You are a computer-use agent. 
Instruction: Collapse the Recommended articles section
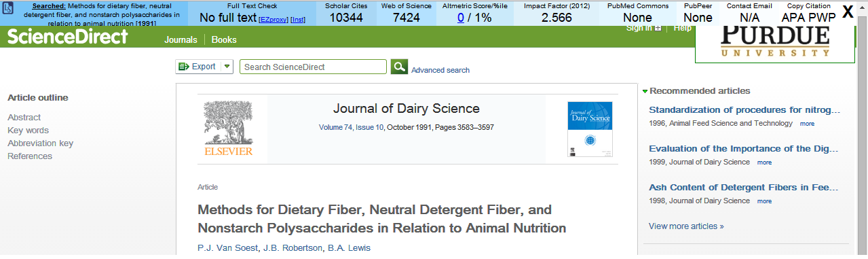point(645,91)
